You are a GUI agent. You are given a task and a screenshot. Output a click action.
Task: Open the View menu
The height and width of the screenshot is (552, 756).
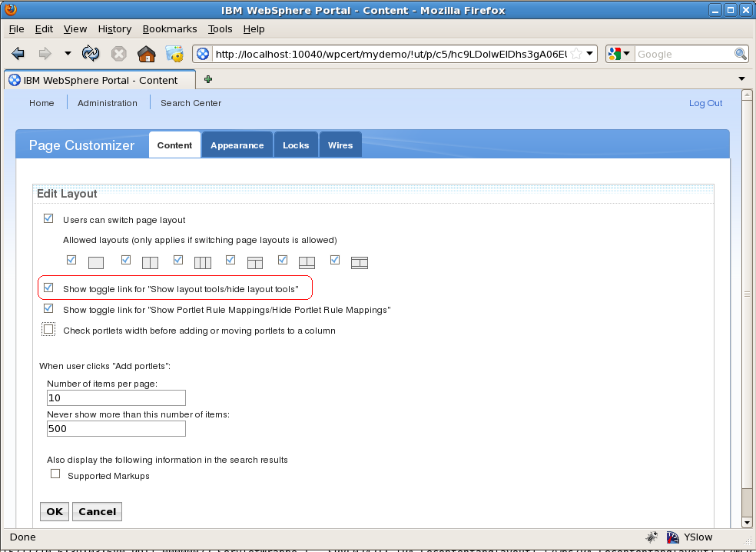[x=75, y=29]
